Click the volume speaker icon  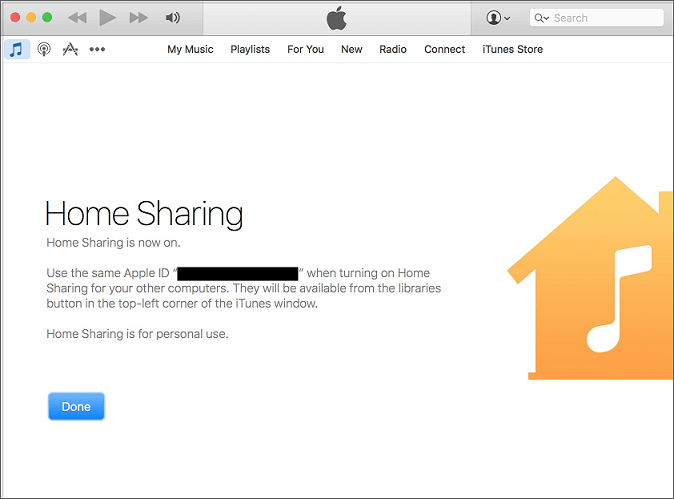(x=173, y=18)
